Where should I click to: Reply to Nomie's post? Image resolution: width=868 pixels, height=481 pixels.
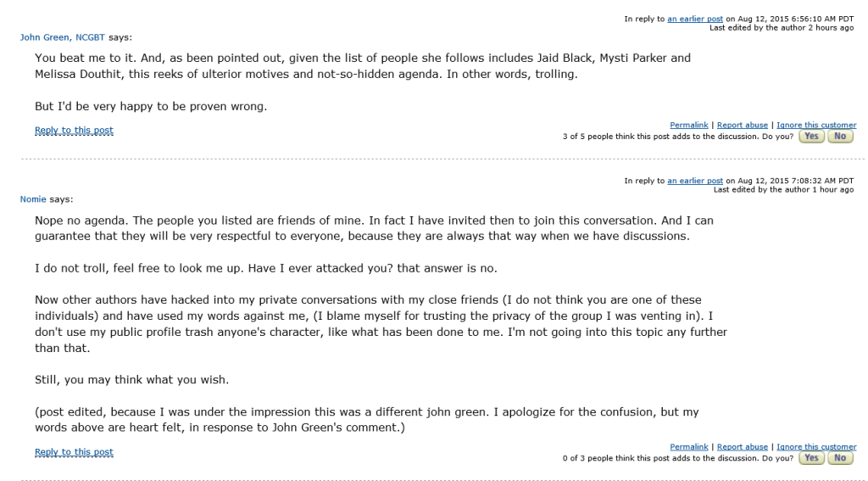(x=74, y=452)
